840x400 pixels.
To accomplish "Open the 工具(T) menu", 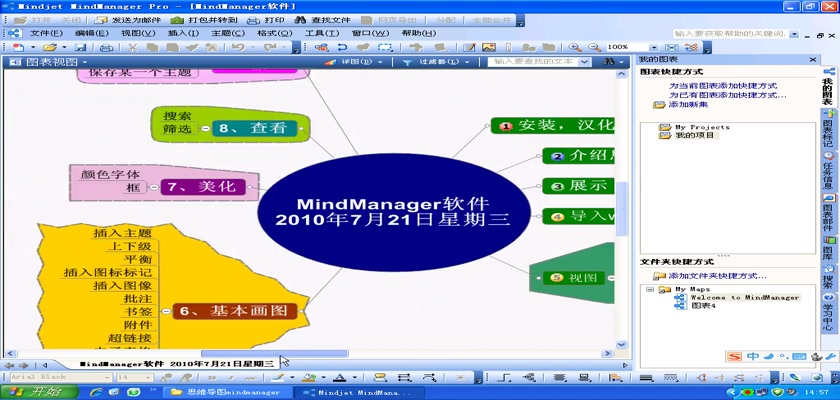I will click(321, 33).
